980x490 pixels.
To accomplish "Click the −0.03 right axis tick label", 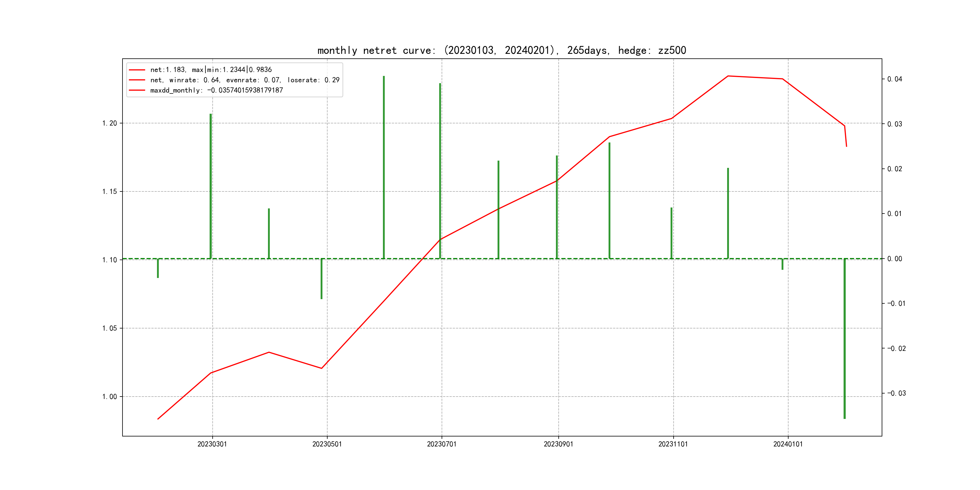I will coord(896,393).
